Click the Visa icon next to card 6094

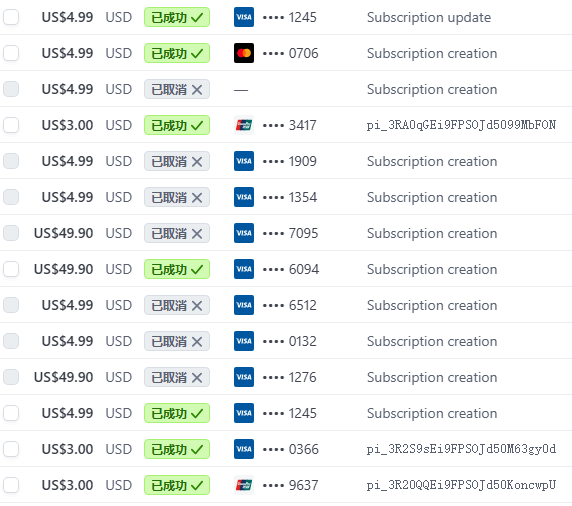(244, 269)
